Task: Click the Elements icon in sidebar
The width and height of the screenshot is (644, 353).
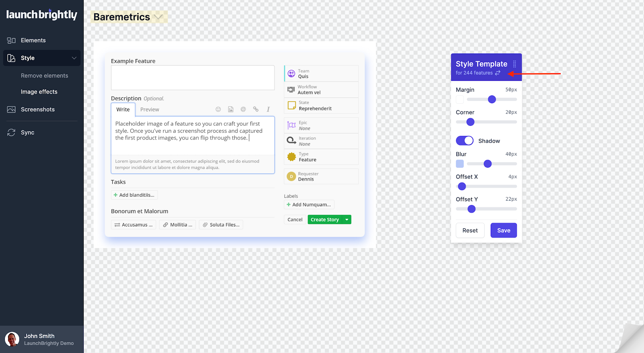Action: pos(11,41)
